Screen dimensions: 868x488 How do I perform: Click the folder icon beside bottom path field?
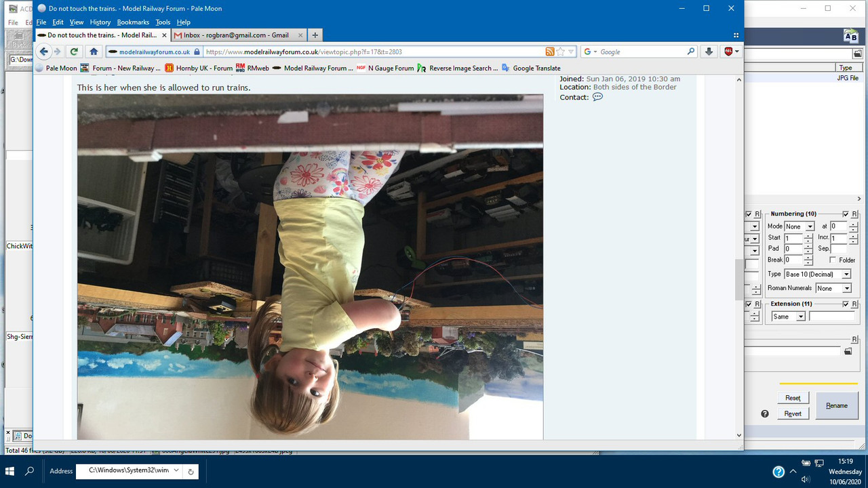(848, 351)
